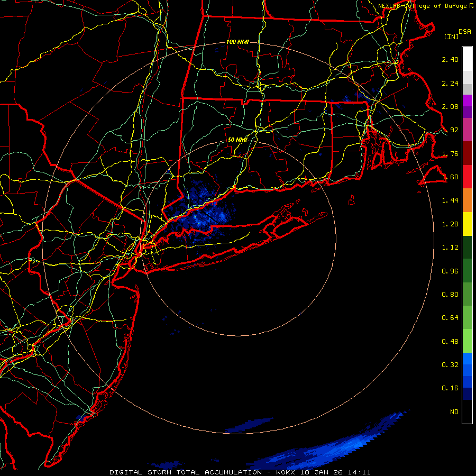This screenshot has width=476, height=476.
Task: Pick the bright red swatch in the scale
Action: click(467, 177)
